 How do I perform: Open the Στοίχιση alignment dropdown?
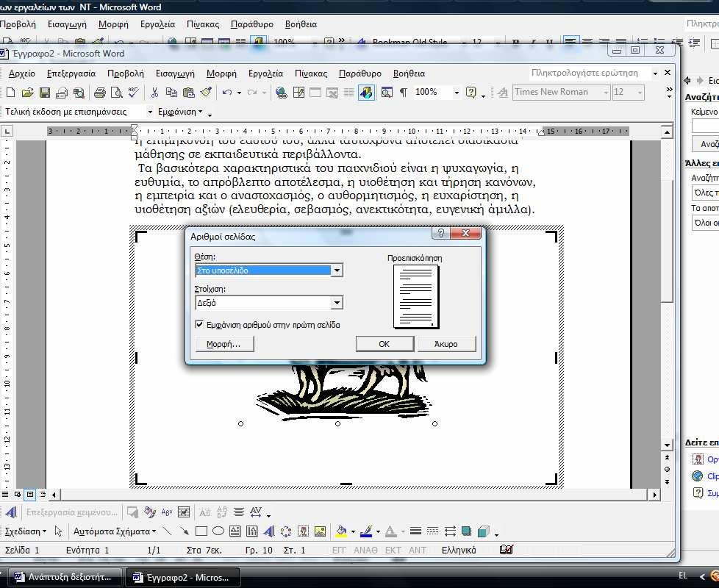click(x=337, y=303)
